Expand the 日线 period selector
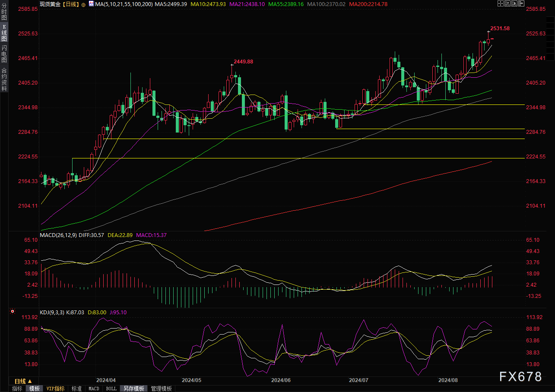Image resolution: width=555 pixels, height=392 pixels. (23, 381)
